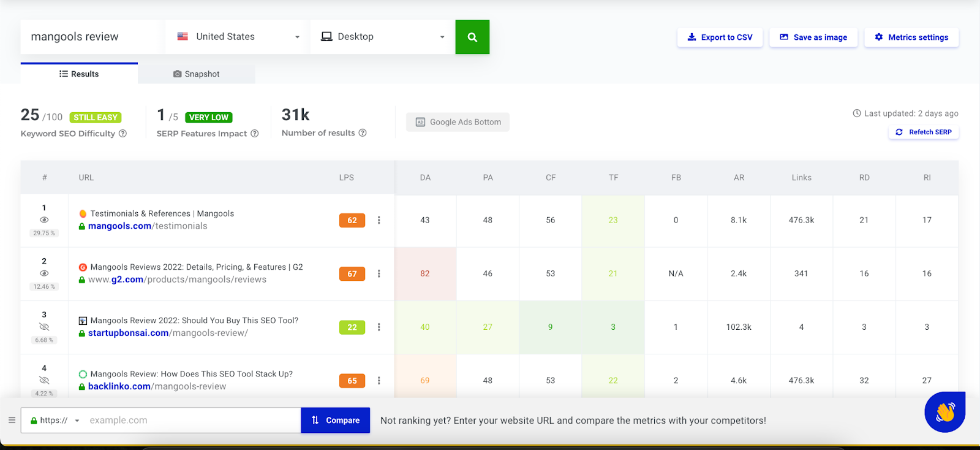Click the example.com URL input field
This screenshot has width=980, height=450.
192,421
